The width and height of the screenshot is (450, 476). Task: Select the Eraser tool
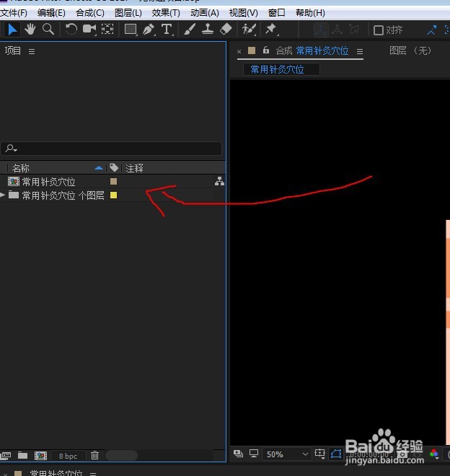point(226,30)
